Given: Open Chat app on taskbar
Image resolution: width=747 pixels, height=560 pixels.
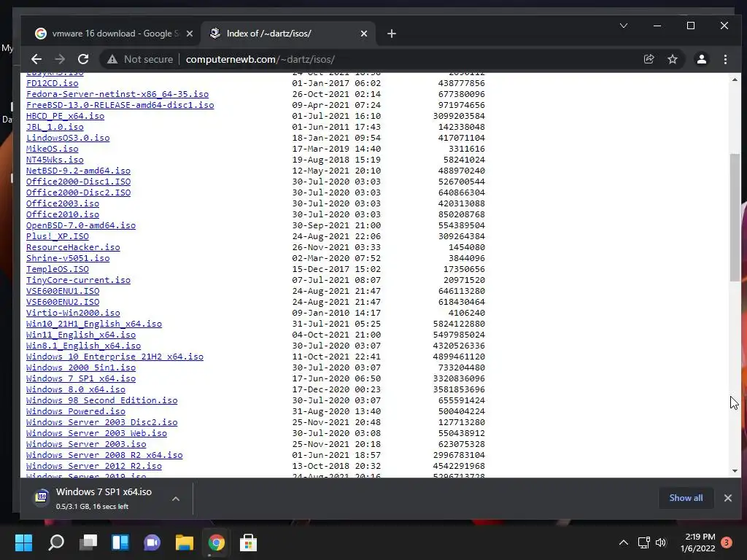Looking at the screenshot, I should coord(152,542).
